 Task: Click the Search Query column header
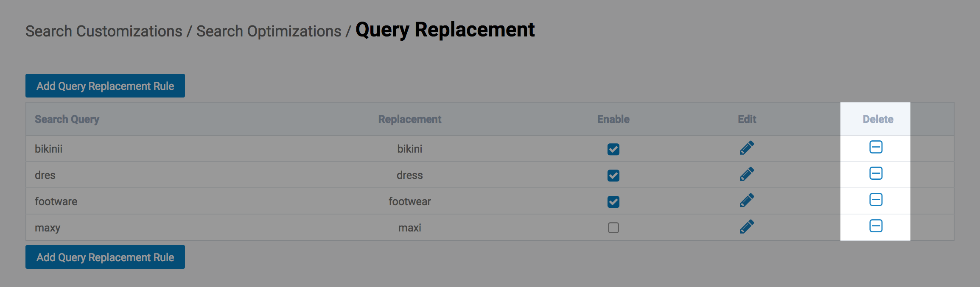67,120
